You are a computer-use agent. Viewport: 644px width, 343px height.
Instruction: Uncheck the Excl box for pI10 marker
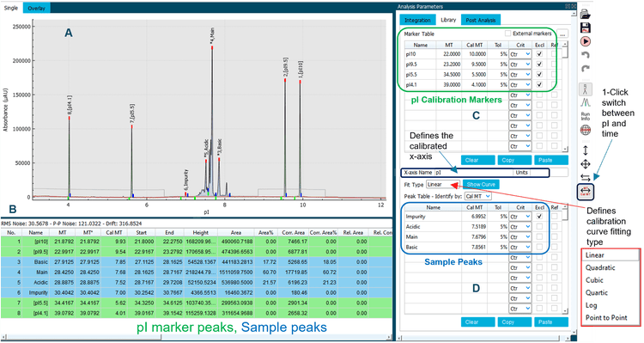pyautogui.click(x=539, y=54)
